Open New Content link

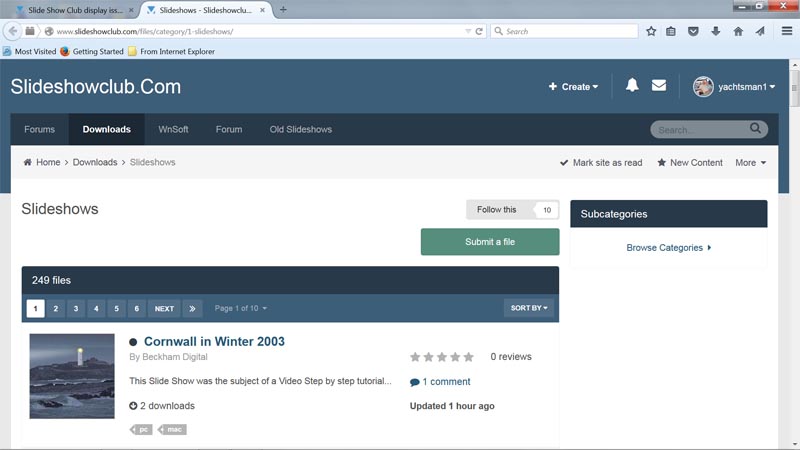[x=690, y=163]
